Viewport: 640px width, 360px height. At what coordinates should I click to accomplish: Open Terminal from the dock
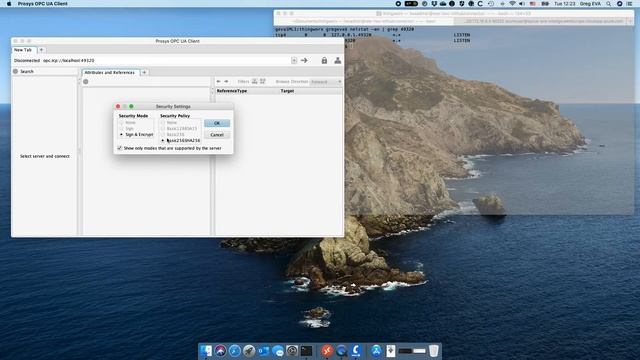point(306,351)
